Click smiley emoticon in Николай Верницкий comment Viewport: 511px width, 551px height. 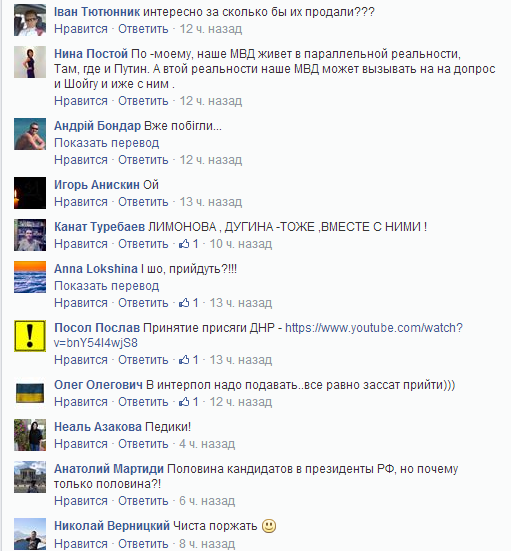point(269,526)
